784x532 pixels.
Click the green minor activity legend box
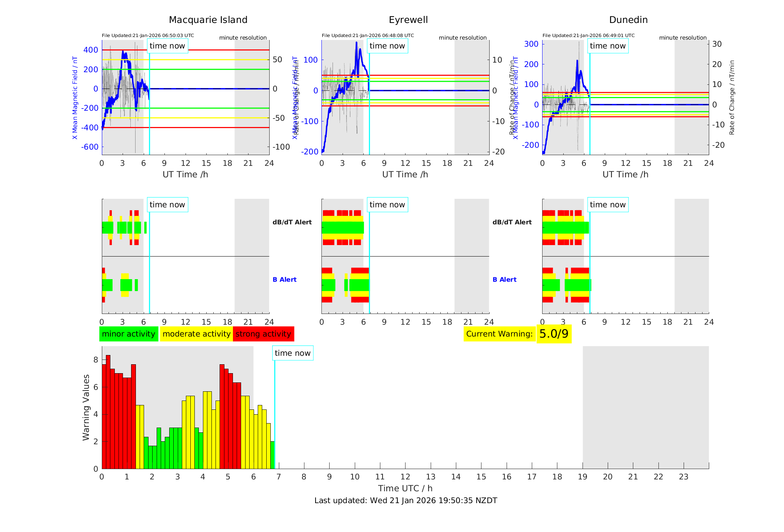tap(129, 334)
